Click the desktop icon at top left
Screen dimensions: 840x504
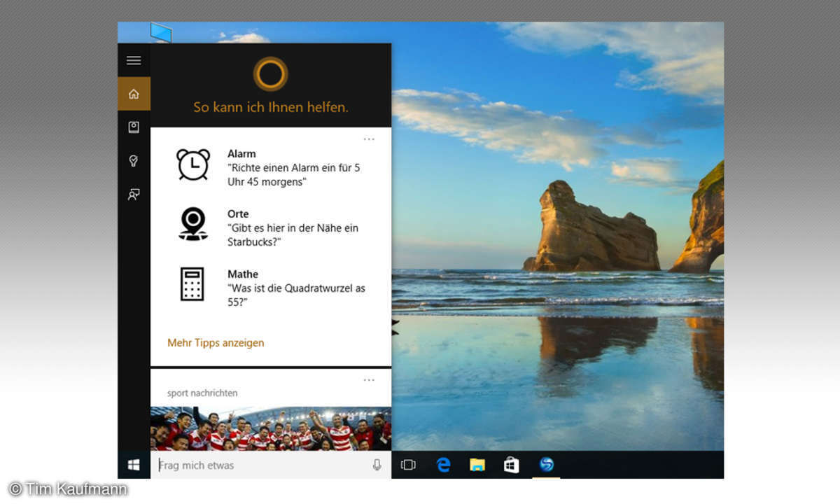point(161,32)
